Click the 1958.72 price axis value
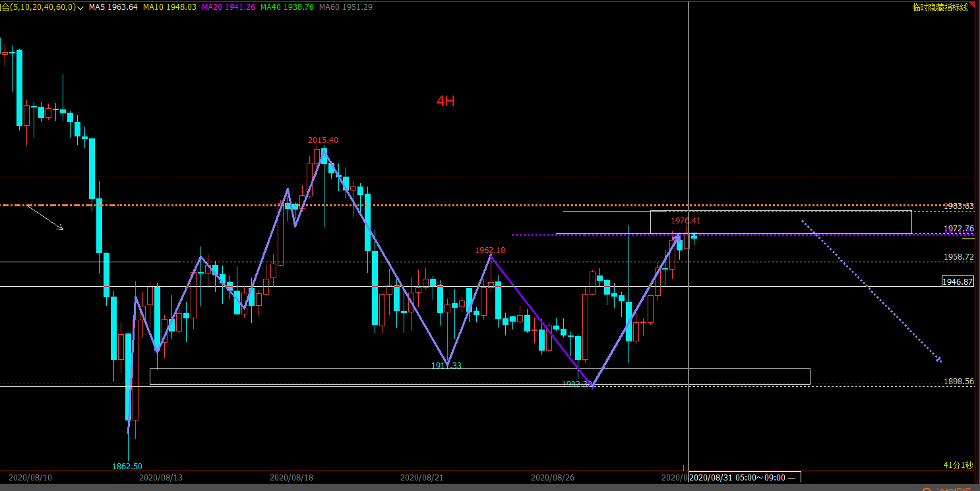The width and height of the screenshot is (980, 491). (x=959, y=257)
